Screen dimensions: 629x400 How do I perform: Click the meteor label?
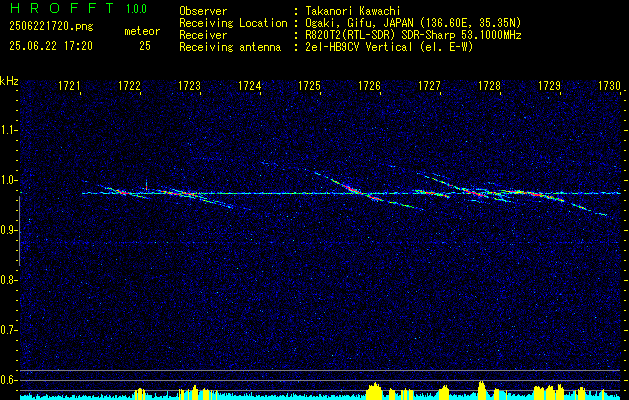tap(142, 31)
